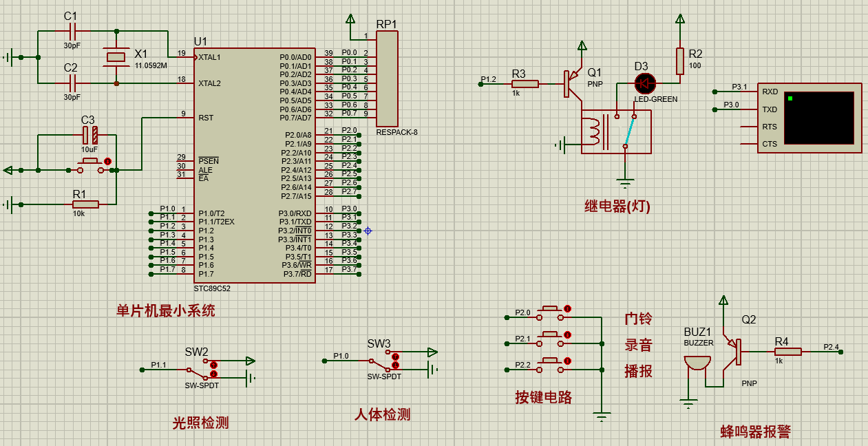This screenshot has width=868, height=446.
Task: Click the blue origin marker near P3.2
Action: pyautogui.click(x=368, y=231)
